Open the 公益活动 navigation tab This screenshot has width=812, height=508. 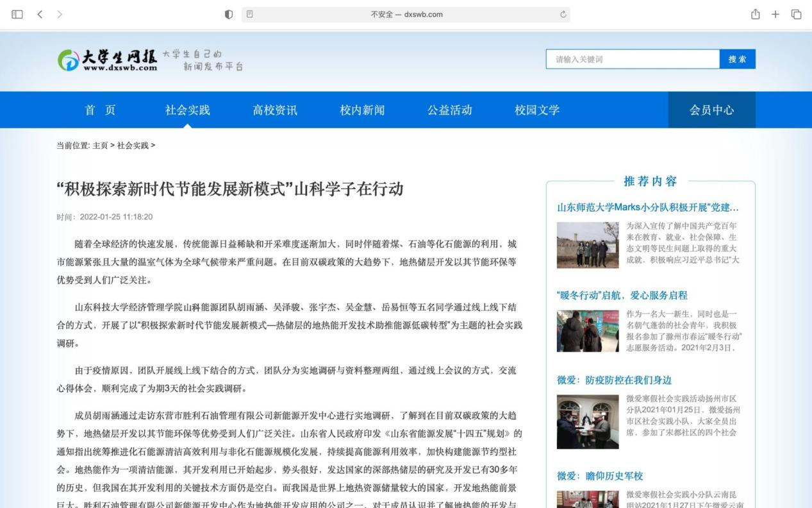click(450, 110)
